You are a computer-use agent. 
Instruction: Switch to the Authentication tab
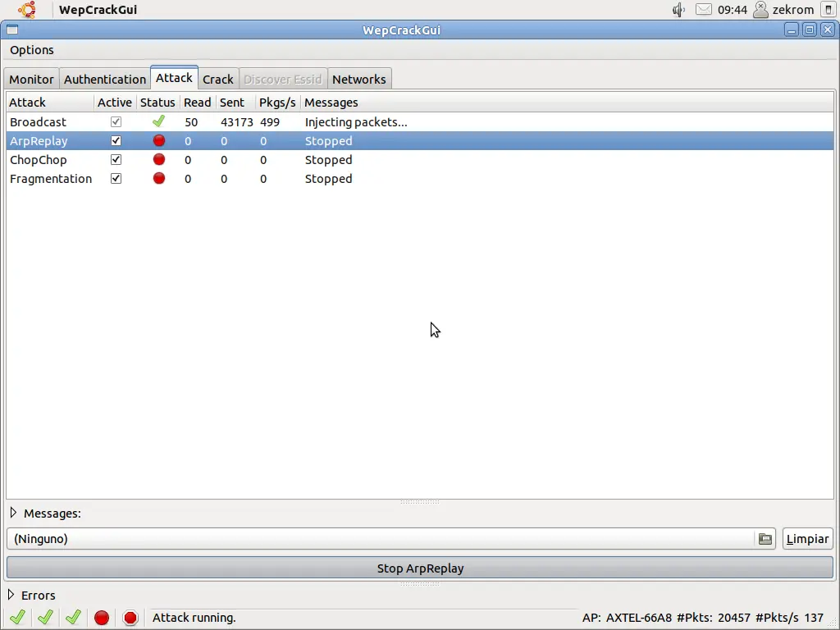pyautogui.click(x=105, y=80)
